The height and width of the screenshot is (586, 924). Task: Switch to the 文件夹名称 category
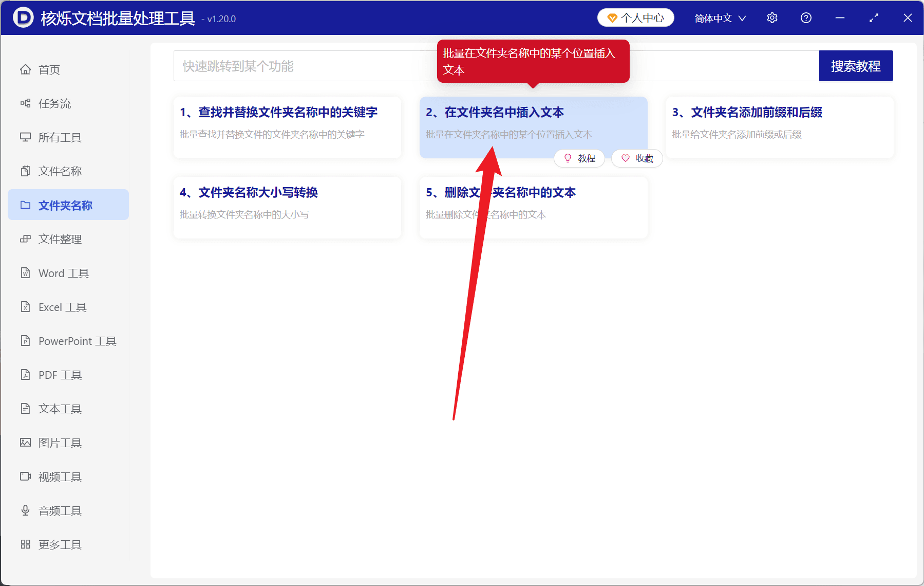click(65, 205)
